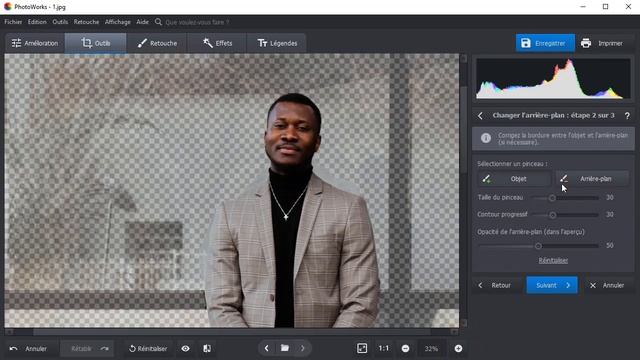
Task: Click the histogram panel
Action: point(553,78)
